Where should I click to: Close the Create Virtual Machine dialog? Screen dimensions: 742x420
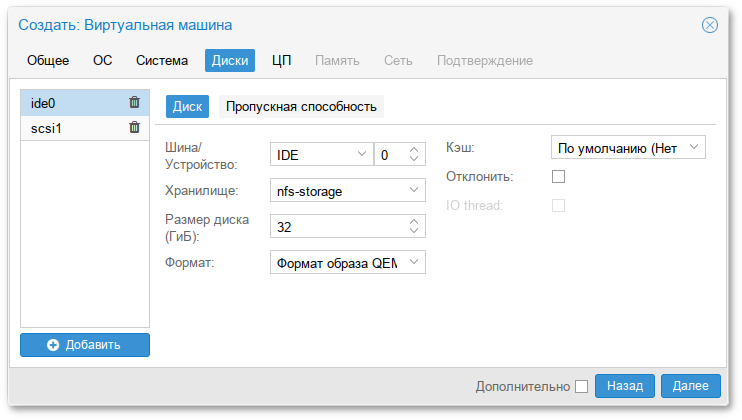point(709,25)
